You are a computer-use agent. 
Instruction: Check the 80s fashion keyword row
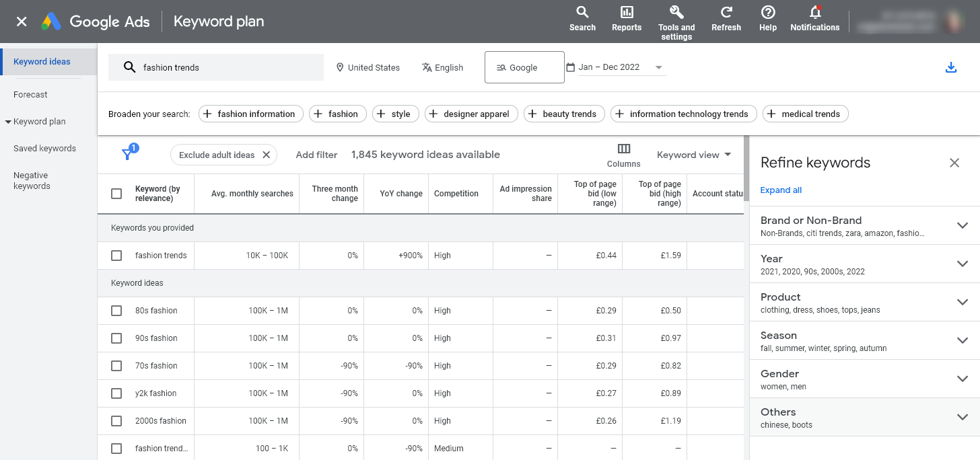[x=116, y=310]
